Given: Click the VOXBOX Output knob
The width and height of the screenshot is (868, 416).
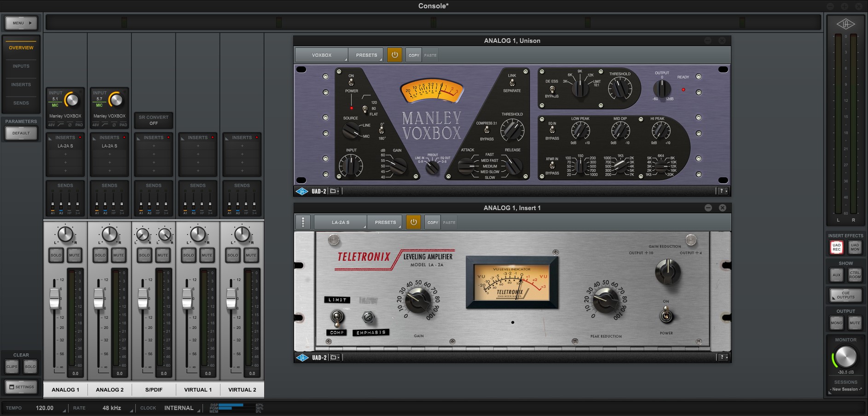Looking at the screenshot, I should tap(662, 88).
